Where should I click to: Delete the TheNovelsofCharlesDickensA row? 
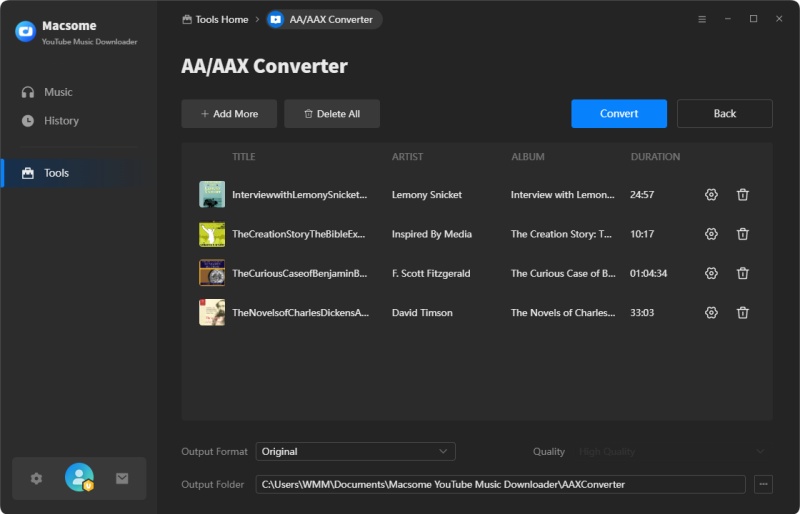click(x=742, y=312)
